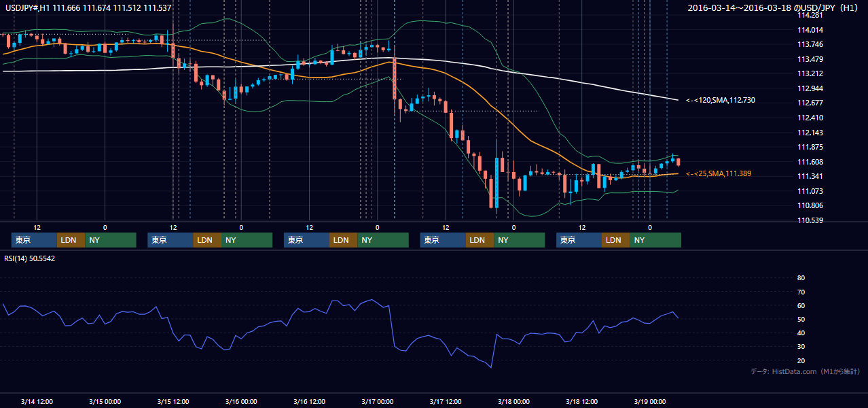Image resolution: width=868 pixels, height=408 pixels.
Task: Select the 3/18 00:00 date label
Action: coord(513,401)
